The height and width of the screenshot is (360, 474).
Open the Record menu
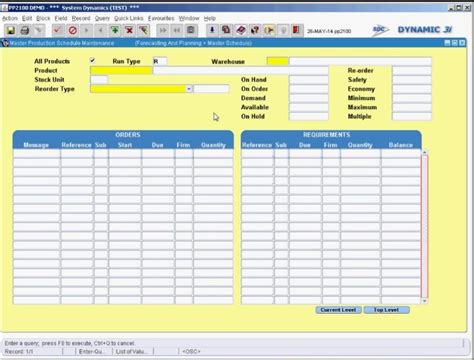coord(81,18)
